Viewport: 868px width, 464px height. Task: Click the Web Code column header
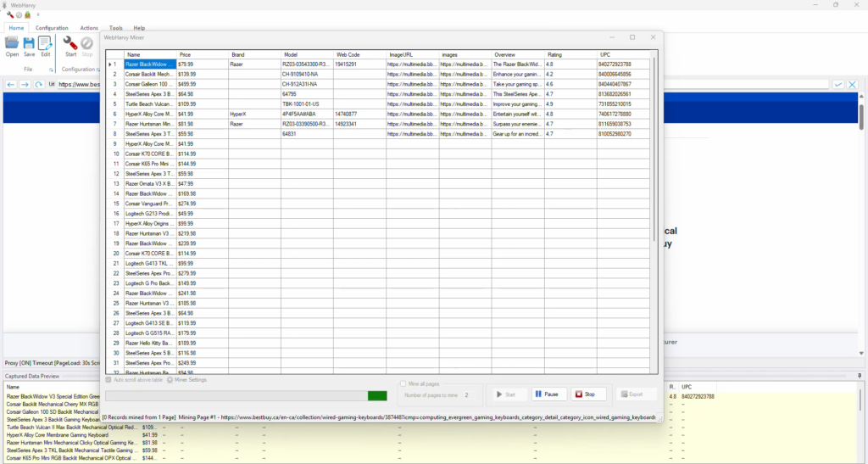(359, 55)
